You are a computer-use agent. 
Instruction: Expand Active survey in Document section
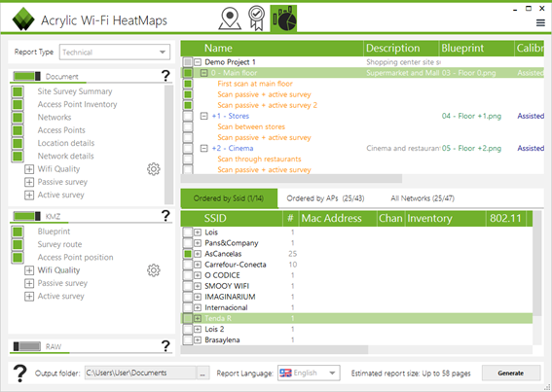coord(29,195)
